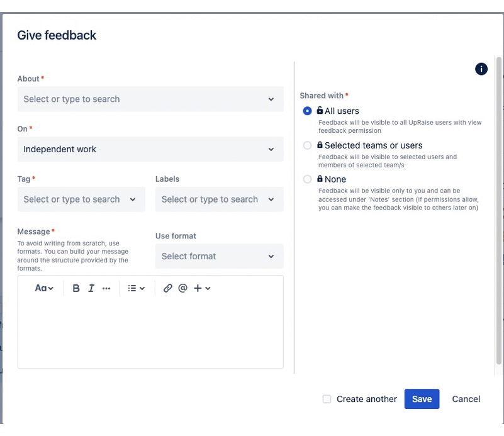Image resolution: width=504 pixels, height=436 pixels.
Task: Open the Labels dropdown
Action: pyautogui.click(x=219, y=199)
